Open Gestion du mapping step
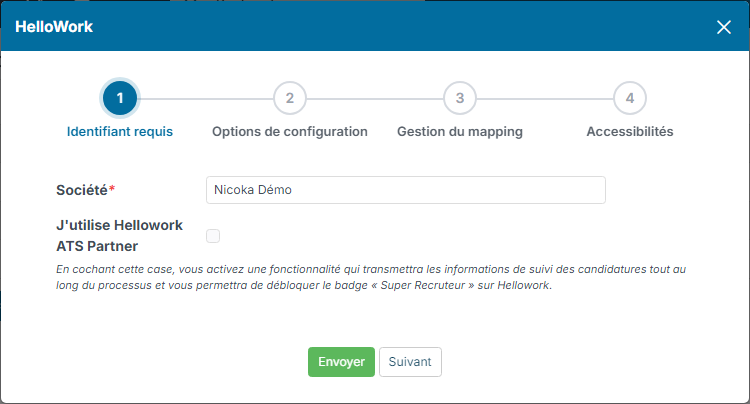This screenshot has height=404, width=750. [x=460, y=131]
